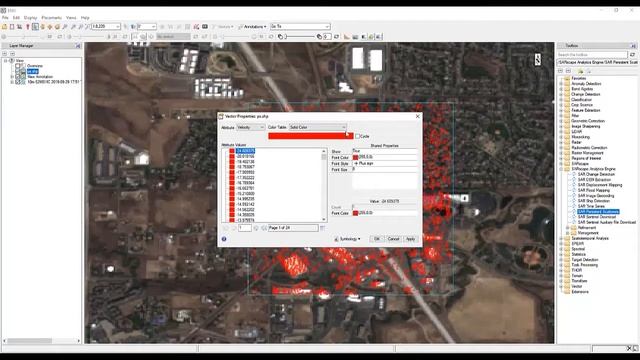Image resolution: width=640 pixels, height=360 pixels.
Task: Open the Help menu
Action: [85, 18]
